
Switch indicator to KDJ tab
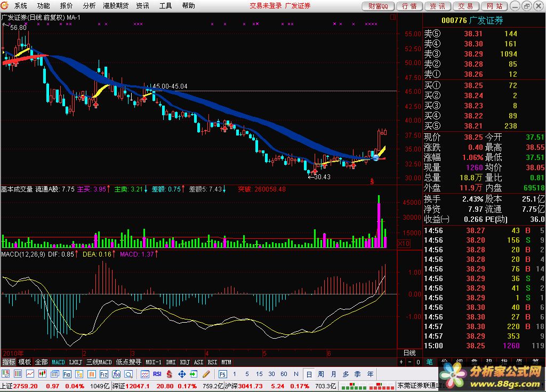184,362
